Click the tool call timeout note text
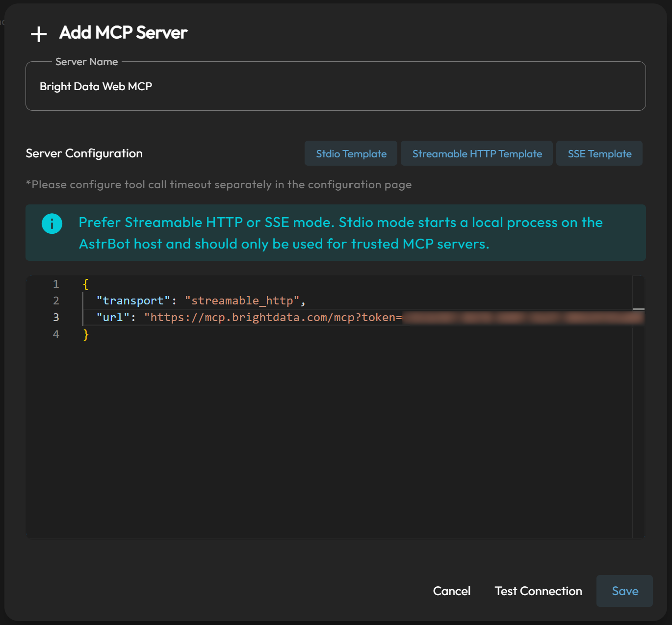This screenshot has width=672, height=625. [x=219, y=185]
